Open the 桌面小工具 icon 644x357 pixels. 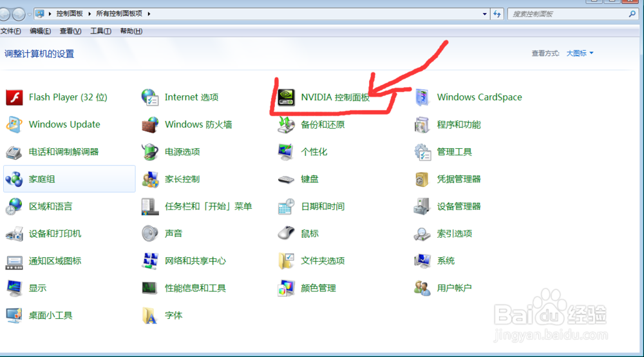tap(14, 316)
